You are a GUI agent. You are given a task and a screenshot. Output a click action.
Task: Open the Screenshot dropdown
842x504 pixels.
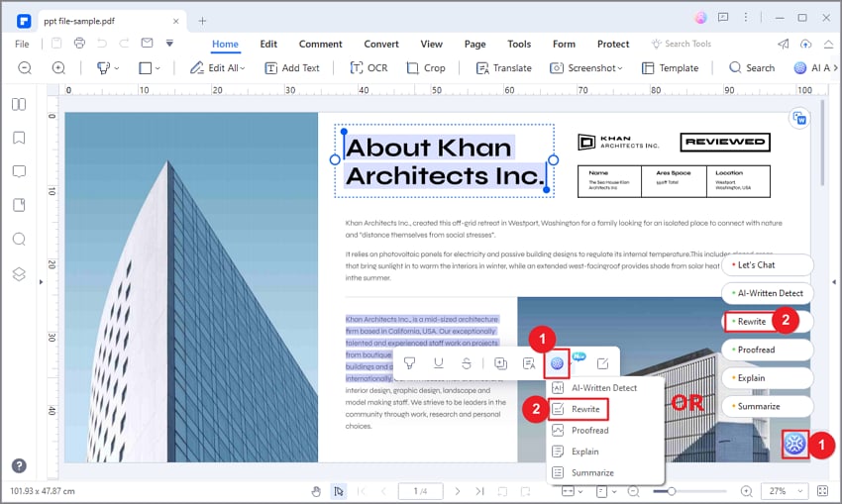[585, 67]
